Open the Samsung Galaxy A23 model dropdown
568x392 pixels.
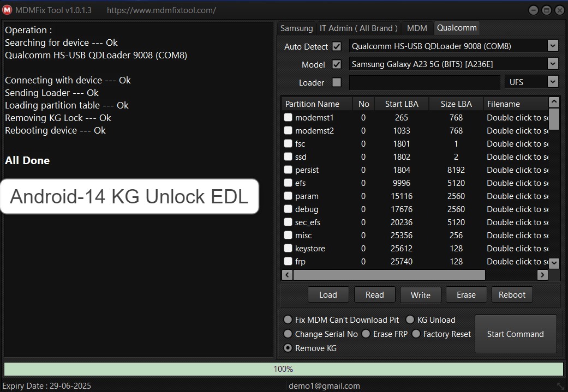(553, 64)
